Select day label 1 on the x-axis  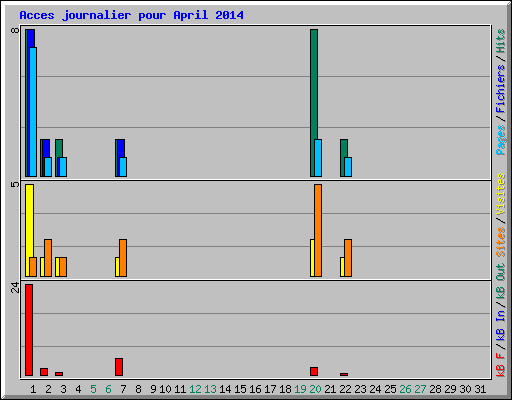33,389
